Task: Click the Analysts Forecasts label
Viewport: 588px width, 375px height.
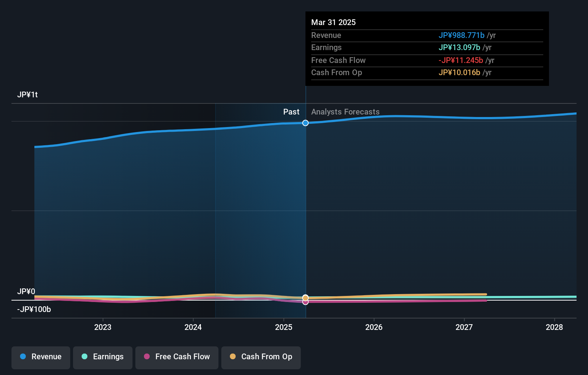Action: point(345,112)
